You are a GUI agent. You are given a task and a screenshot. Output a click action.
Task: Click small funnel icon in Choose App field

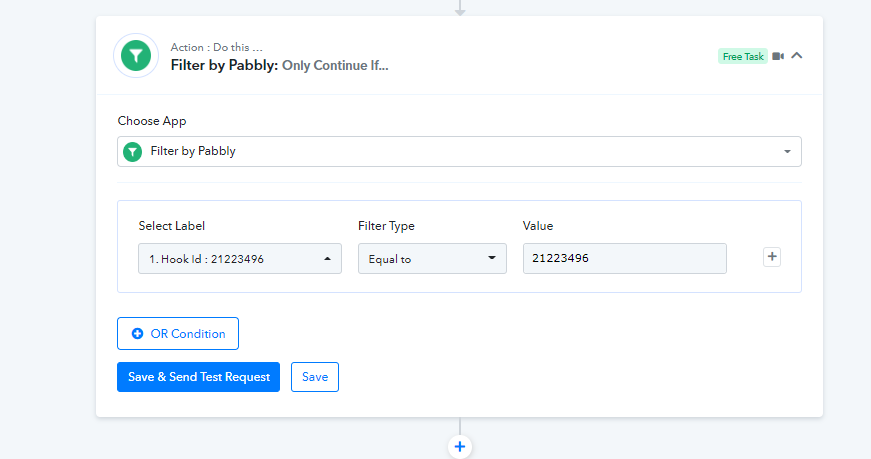pos(132,152)
